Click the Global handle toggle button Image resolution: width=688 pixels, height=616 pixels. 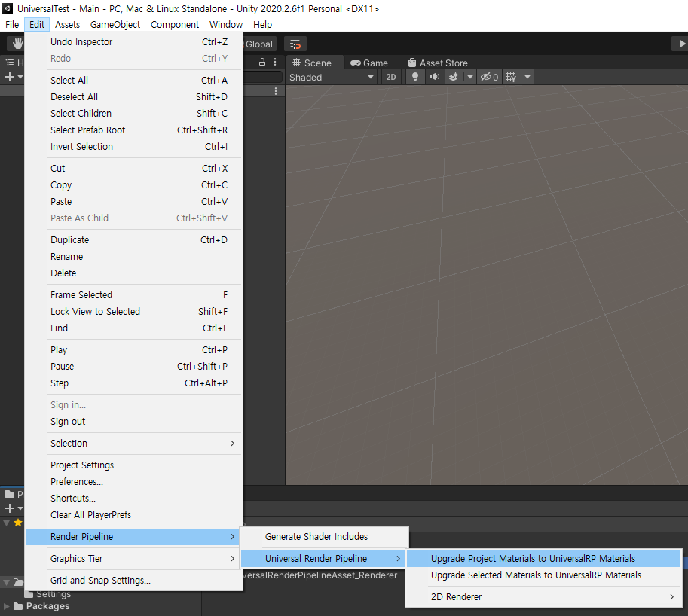coord(259,44)
